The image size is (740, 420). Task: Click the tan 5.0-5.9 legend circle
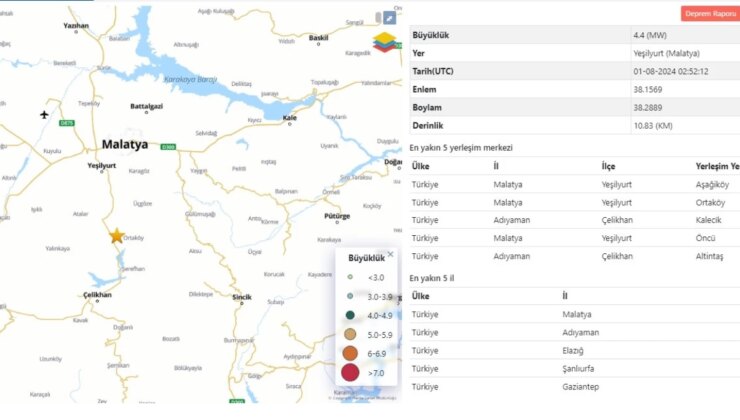(x=350, y=334)
